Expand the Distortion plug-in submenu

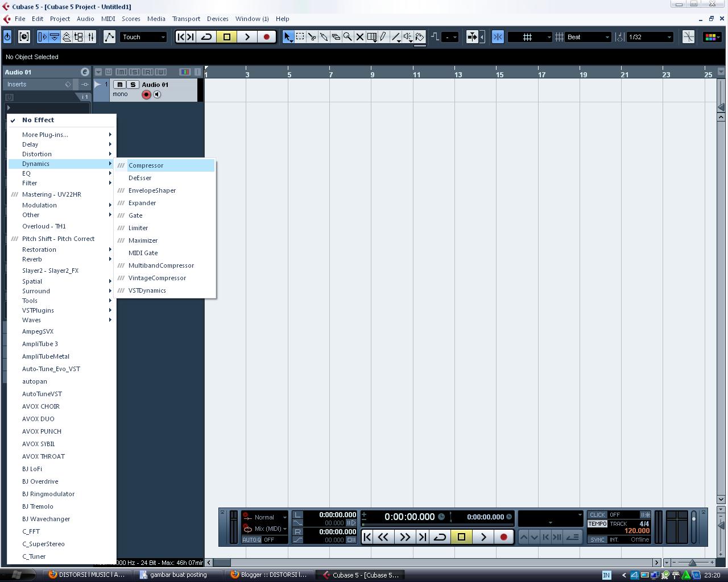pyautogui.click(x=62, y=154)
